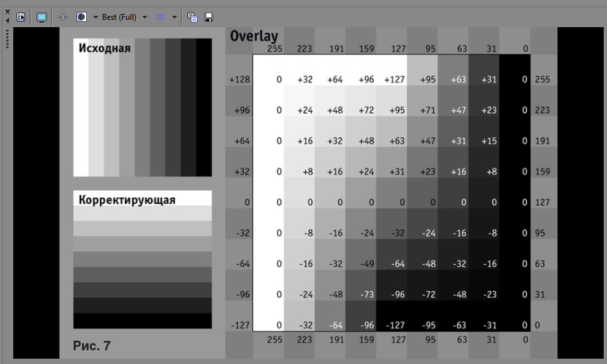Click the -73 cell in table

tap(367, 295)
